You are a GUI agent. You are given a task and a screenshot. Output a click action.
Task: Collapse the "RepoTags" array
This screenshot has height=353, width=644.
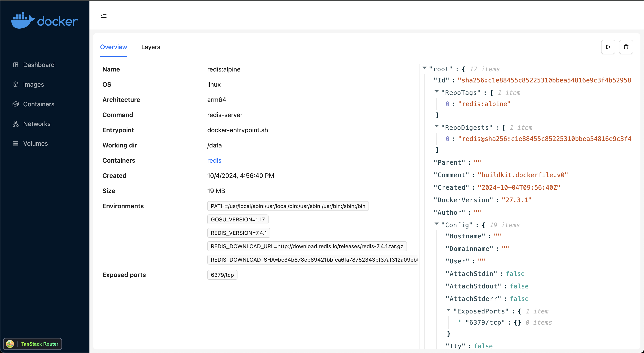coord(436,91)
